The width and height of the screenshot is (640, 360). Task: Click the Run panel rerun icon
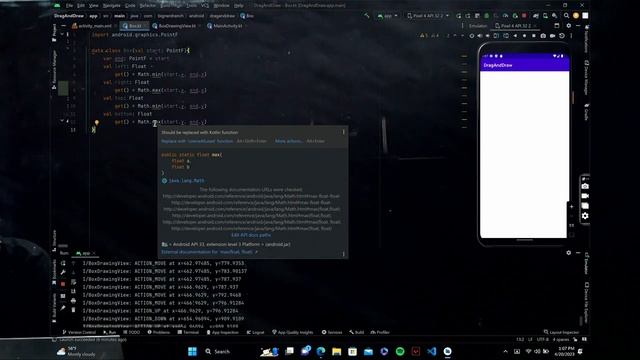[x=63, y=264]
